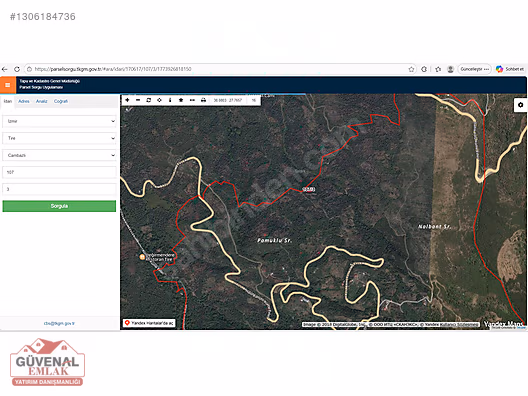Open the favorites list icon
Screen dimensions: 528x396
[438, 69]
